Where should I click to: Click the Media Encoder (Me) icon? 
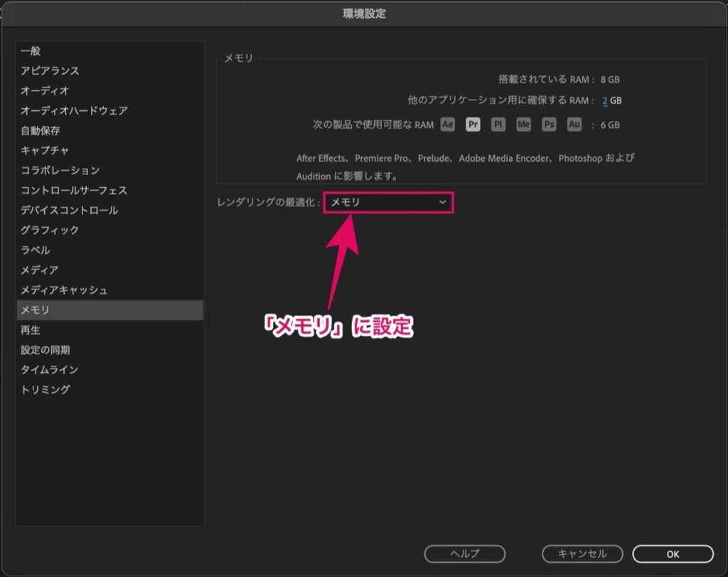click(523, 125)
